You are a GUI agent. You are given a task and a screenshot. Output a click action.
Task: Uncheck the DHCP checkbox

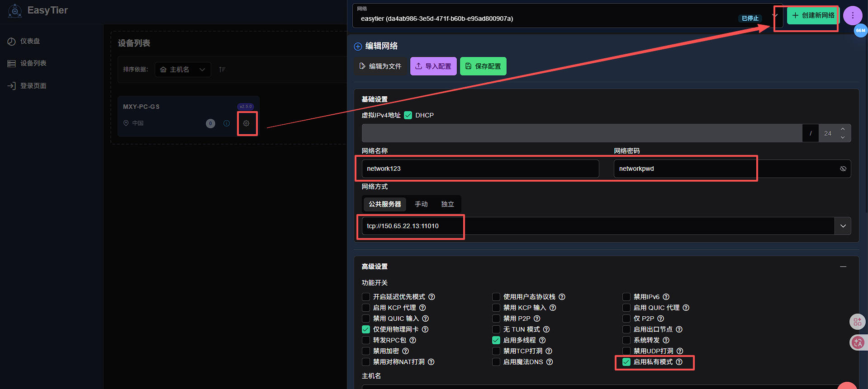408,115
